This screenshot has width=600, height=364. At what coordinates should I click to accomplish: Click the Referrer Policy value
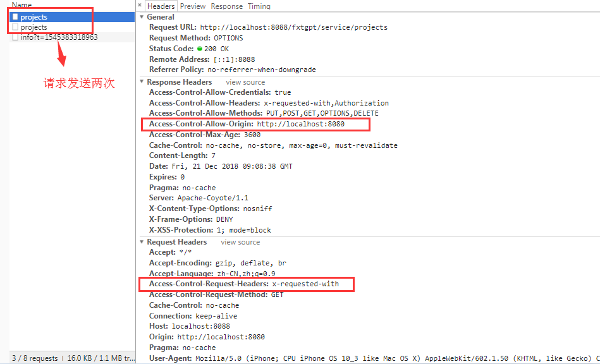point(262,70)
